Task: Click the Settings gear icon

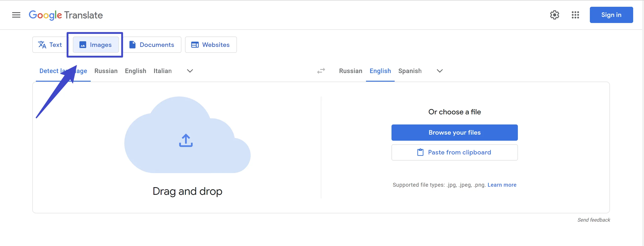Action: pos(554,15)
